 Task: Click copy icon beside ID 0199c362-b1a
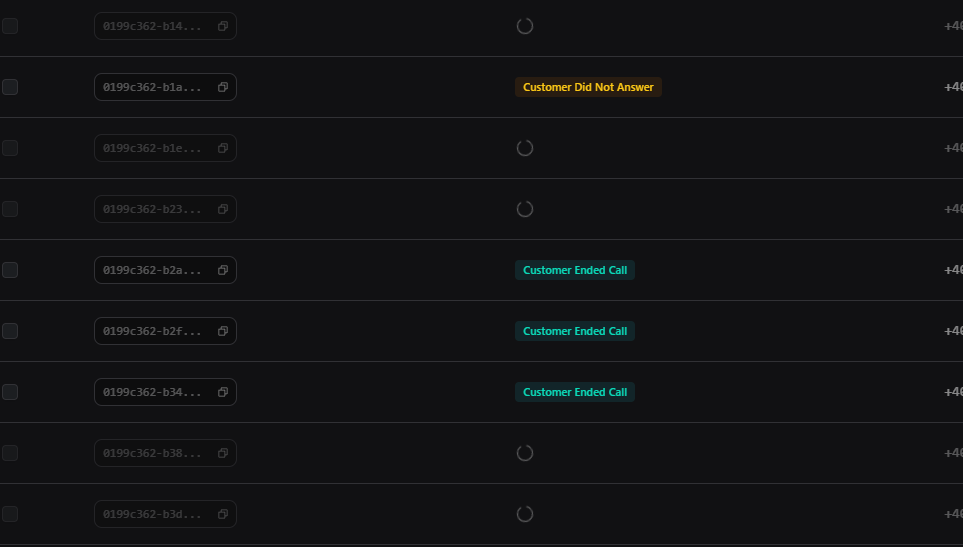click(x=223, y=87)
